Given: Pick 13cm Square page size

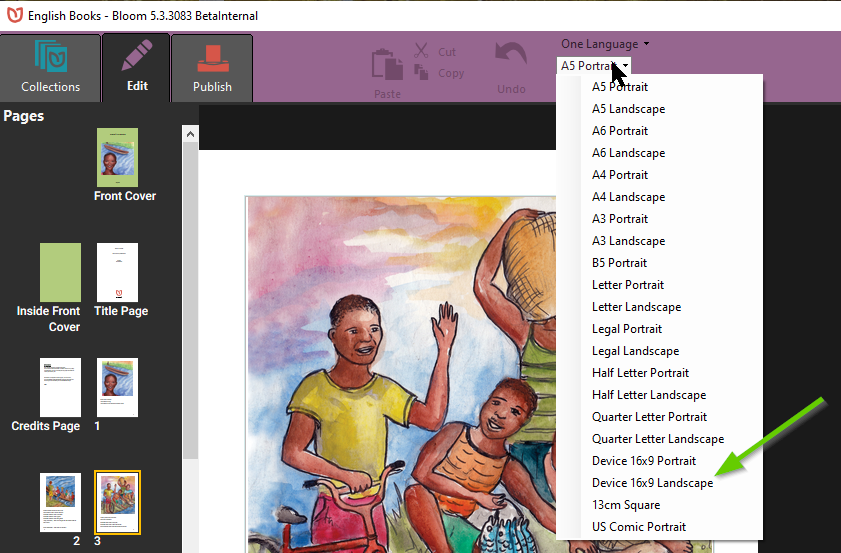Looking at the screenshot, I should coord(625,505).
